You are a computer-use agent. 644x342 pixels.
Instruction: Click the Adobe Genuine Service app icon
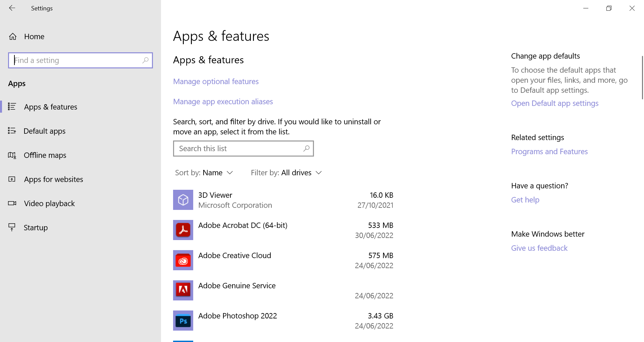click(x=183, y=290)
